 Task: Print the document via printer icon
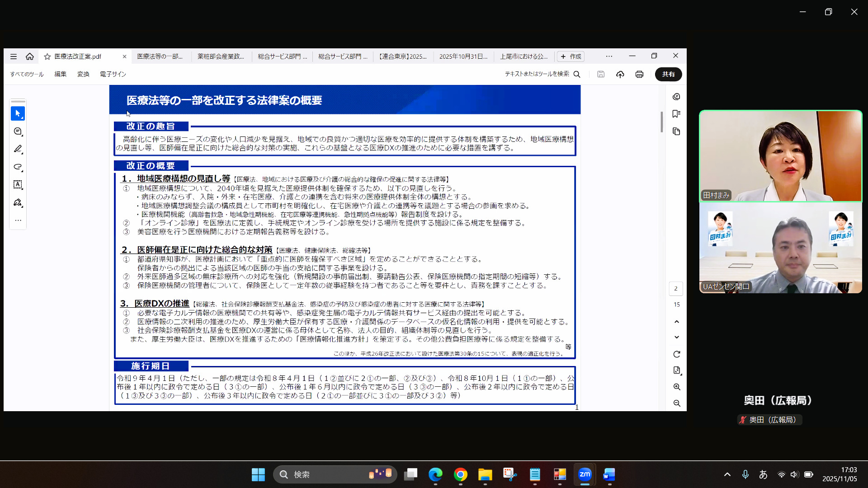coord(640,74)
